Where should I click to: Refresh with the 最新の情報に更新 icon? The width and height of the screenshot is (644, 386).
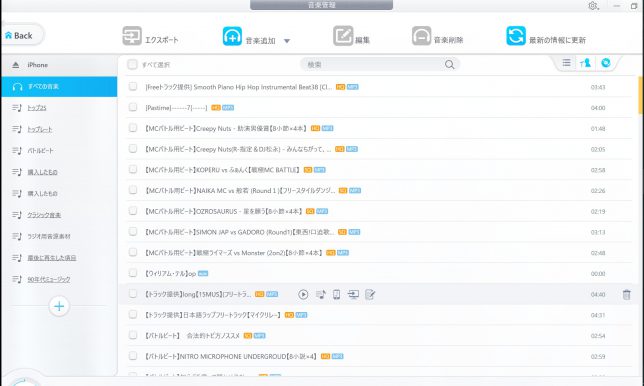(x=516, y=36)
